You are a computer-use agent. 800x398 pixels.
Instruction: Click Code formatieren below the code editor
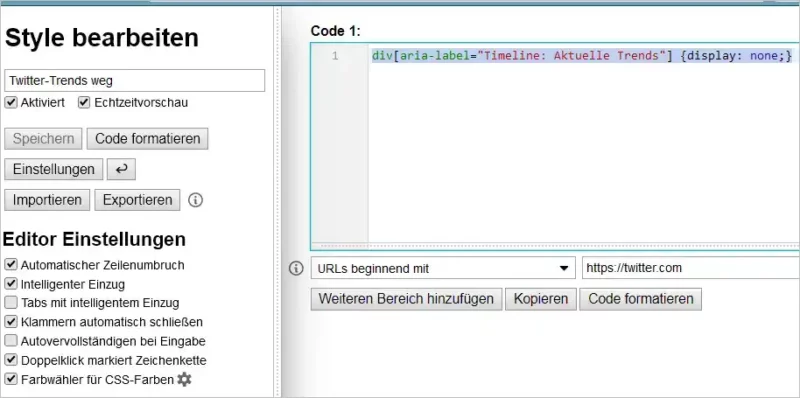click(640, 299)
